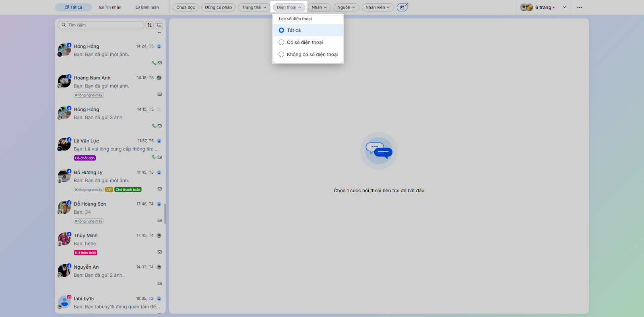The width and height of the screenshot is (644, 317).
Task: Click Đỗ Hoàng Sơn's profile avatar
Action: (64, 207)
